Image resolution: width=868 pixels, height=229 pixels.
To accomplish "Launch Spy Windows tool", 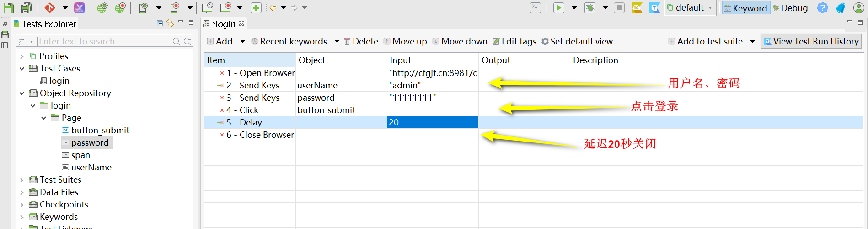I will pyautogui.click(x=208, y=8).
